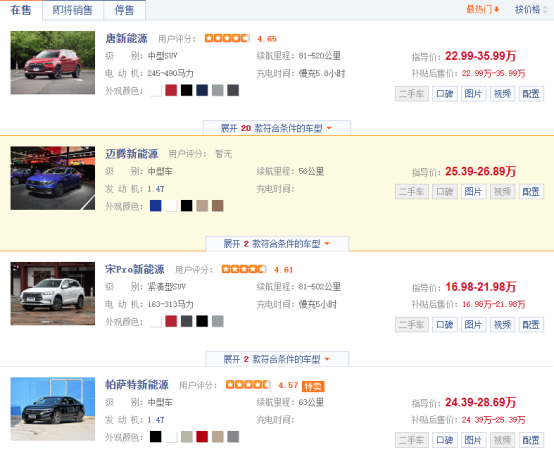This screenshot has height=464, width=554.
Task: Click 二手车 button for 唐新能源
Action: 412,94
